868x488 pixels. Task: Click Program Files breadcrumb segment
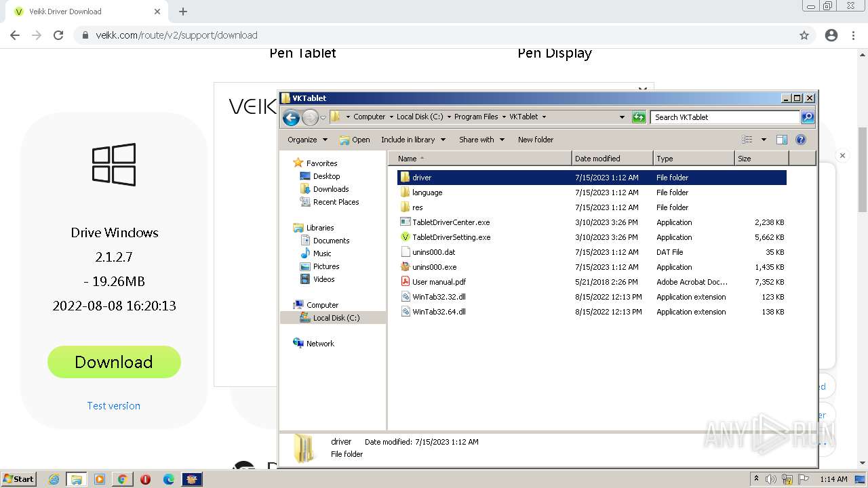tap(476, 117)
